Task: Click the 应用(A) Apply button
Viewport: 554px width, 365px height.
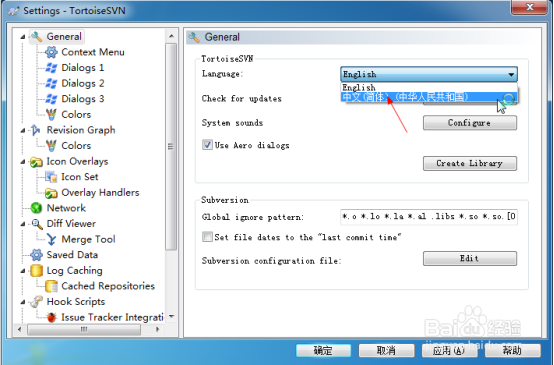Action: point(449,351)
